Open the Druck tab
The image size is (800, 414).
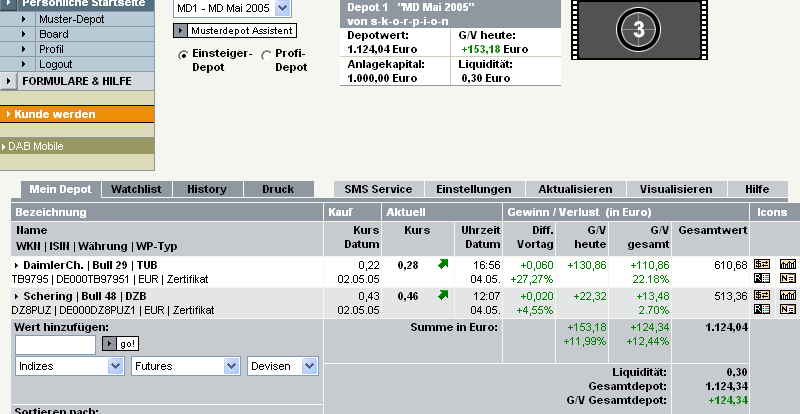point(278,189)
